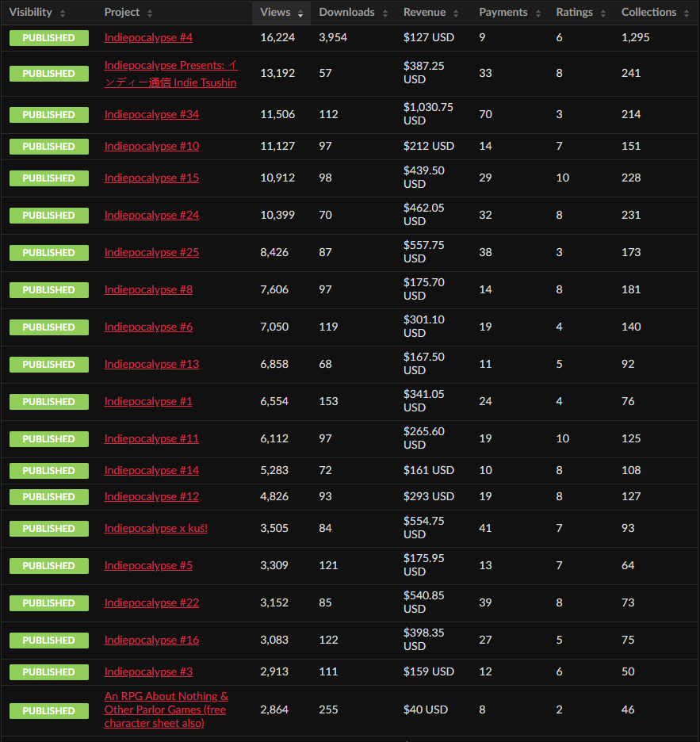This screenshot has width=700, height=742.
Task: Click PUBLISHED badge for Indiepocalypse #14
Action: click(x=48, y=471)
